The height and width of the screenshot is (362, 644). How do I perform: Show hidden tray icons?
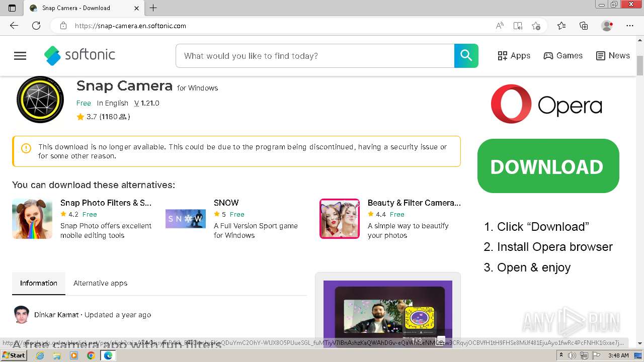point(561,355)
